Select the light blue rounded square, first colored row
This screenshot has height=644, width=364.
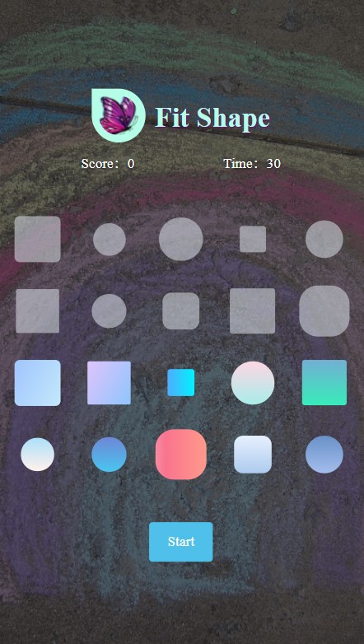tap(37, 383)
